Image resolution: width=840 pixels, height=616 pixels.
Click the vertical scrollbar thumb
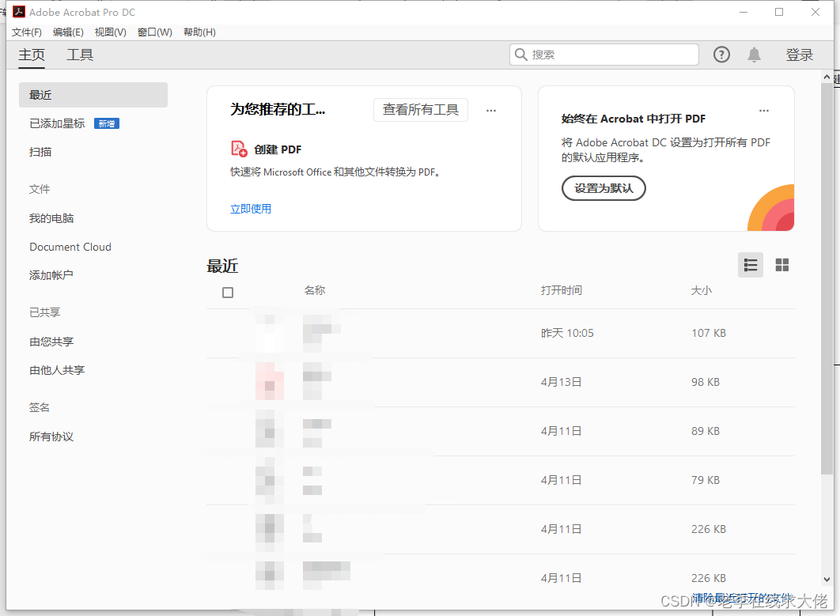[x=827, y=278]
